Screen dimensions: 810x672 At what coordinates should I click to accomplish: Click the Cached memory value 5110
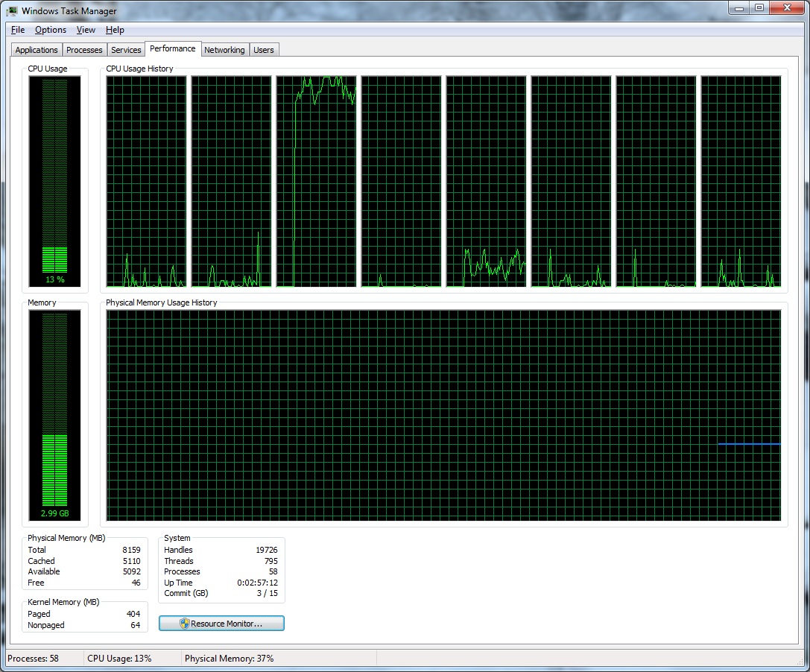point(131,561)
